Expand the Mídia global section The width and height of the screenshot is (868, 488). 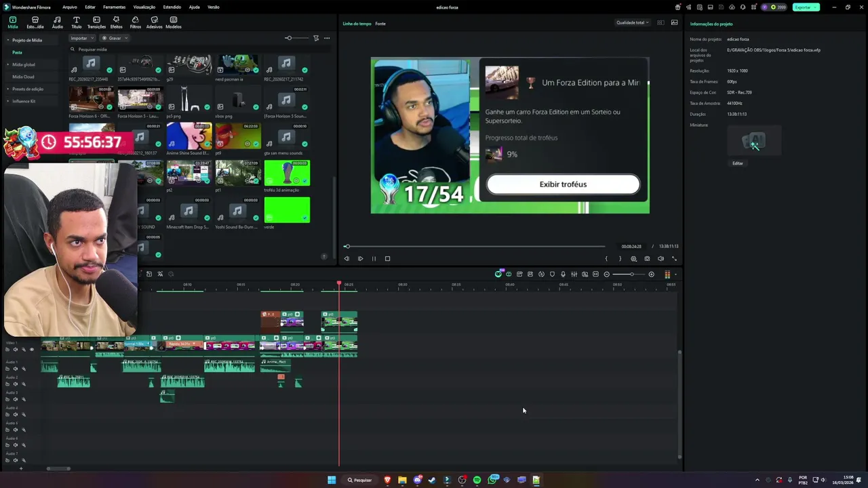8,64
